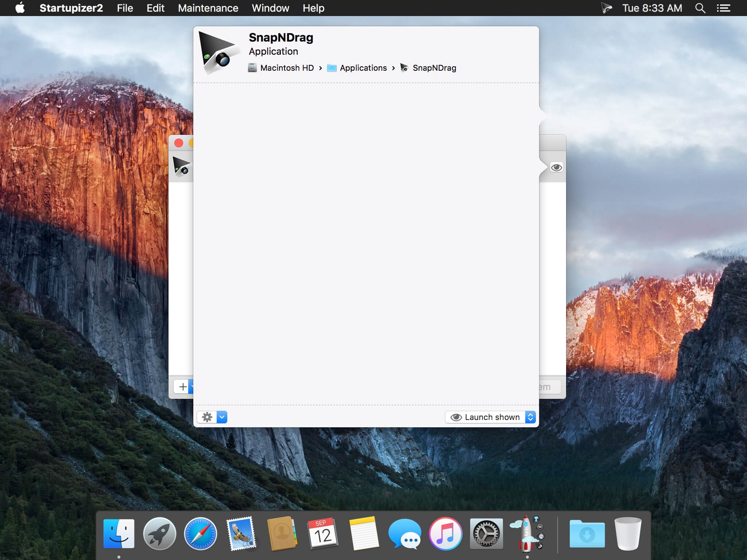Image resolution: width=747 pixels, height=560 pixels.
Task: Open System Preferences from the Dock
Action: (x=486, y=534)
